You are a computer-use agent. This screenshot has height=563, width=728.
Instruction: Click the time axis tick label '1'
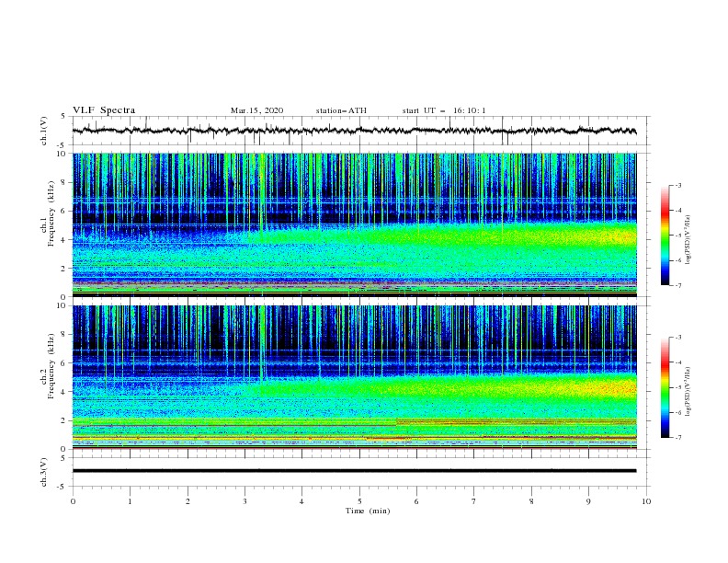tap(130, 501)
